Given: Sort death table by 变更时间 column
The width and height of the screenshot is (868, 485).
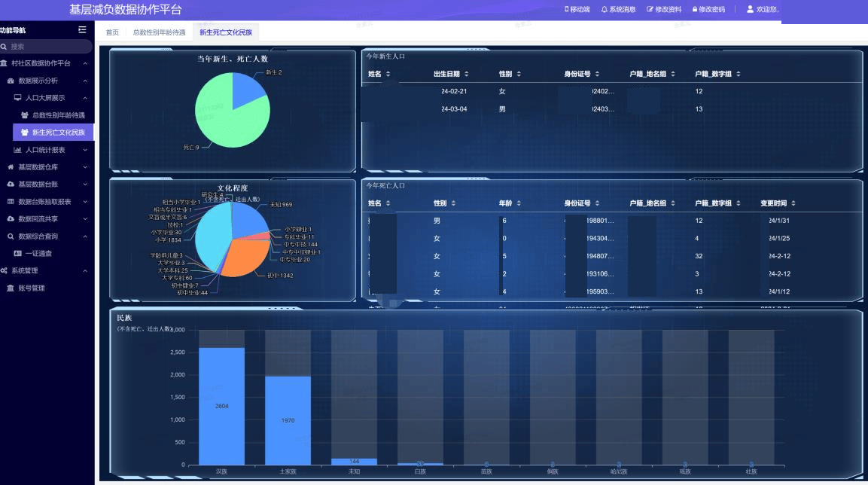Looking at the screenshot, I should point(793,203).
